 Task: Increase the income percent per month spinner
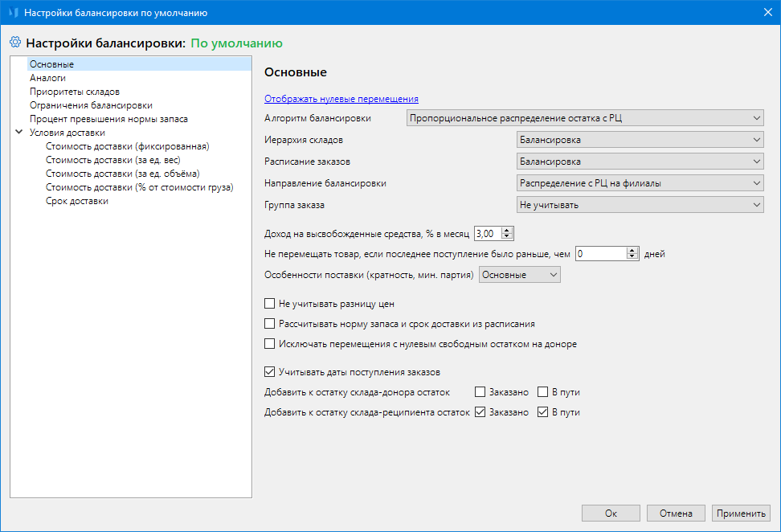[506, 230]
